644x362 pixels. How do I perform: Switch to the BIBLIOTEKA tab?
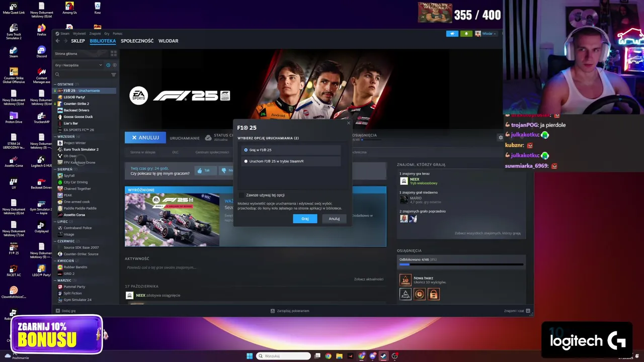pyautogui.click(x=103, y=41)
